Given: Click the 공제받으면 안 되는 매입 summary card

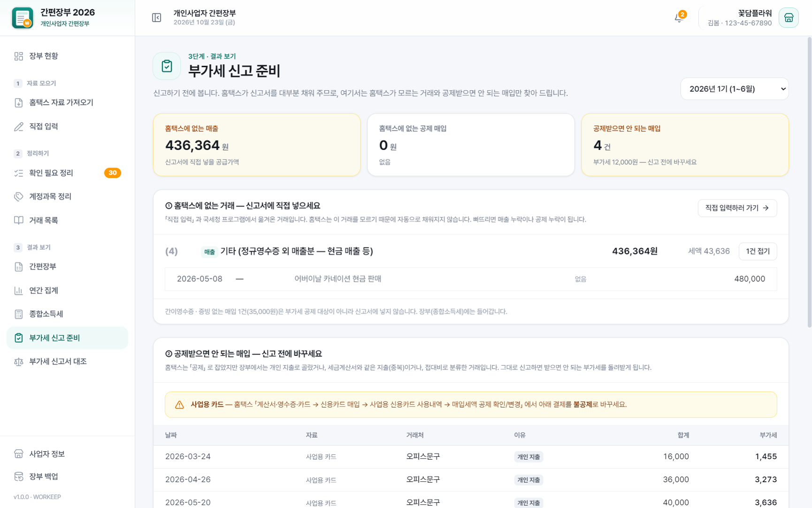Looking at the screenshot, I should point(685,145).
